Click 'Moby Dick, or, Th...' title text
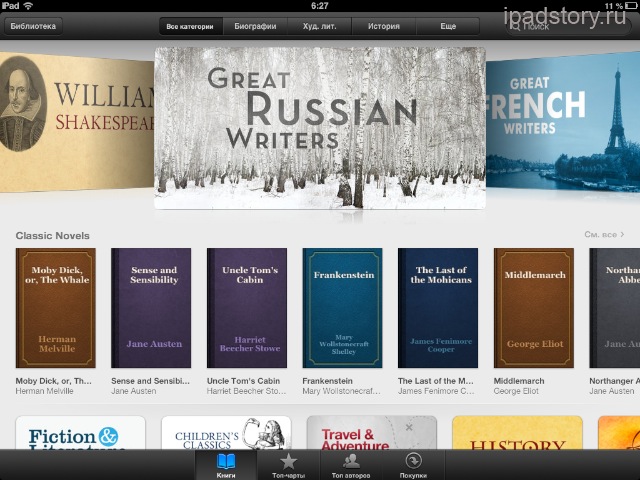 click(53, 381)
